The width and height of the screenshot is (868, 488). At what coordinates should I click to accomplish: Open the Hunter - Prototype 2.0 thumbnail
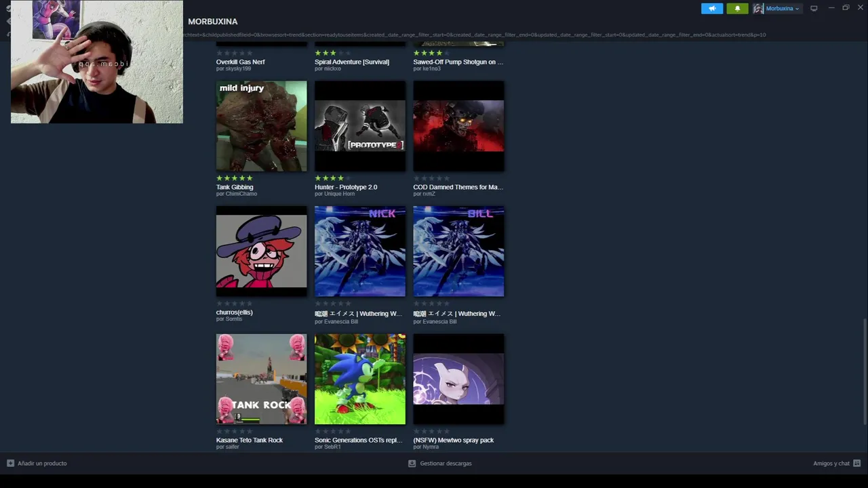(x=360, y=126)
